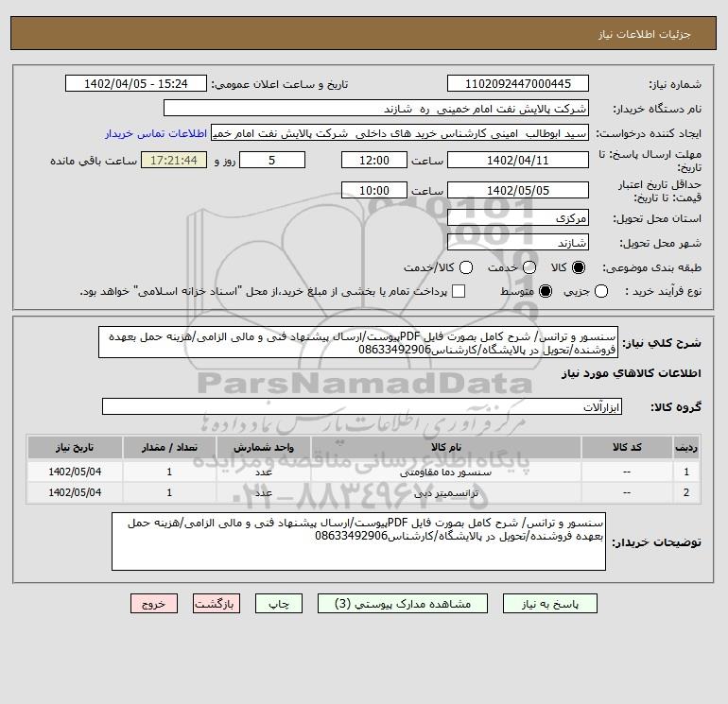Image resolution: width=728 pixels, height=704 pixels.
Task: Click the remaining time field 17:21:44
Action: (x=174, y=161)
